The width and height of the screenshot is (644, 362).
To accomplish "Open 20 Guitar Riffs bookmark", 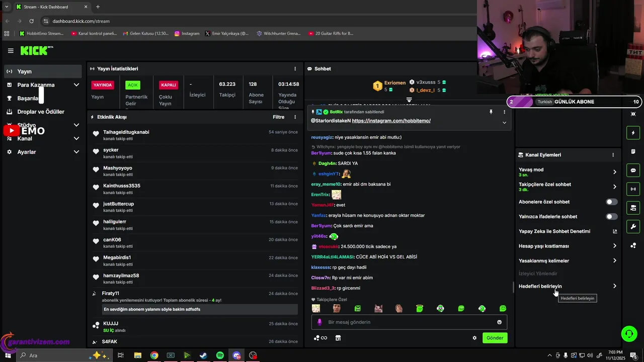I will (x=331, y=33).
